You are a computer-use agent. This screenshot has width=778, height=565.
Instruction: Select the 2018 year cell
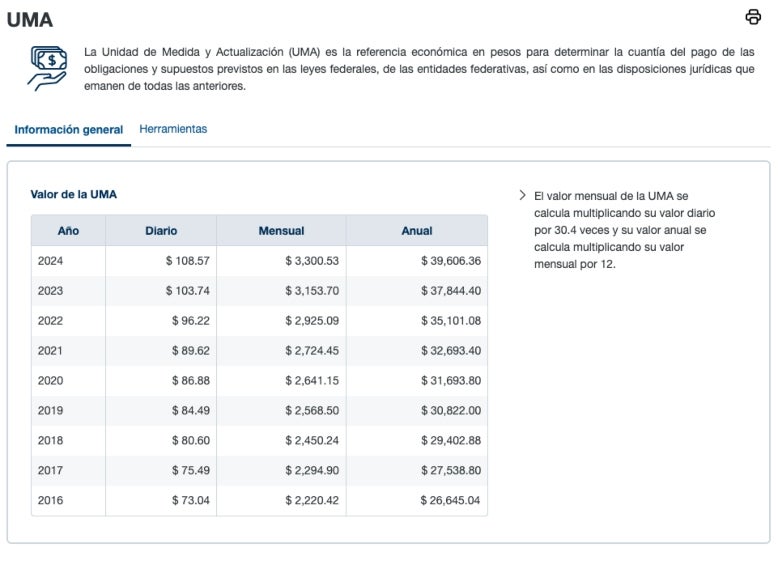point(50,441)
